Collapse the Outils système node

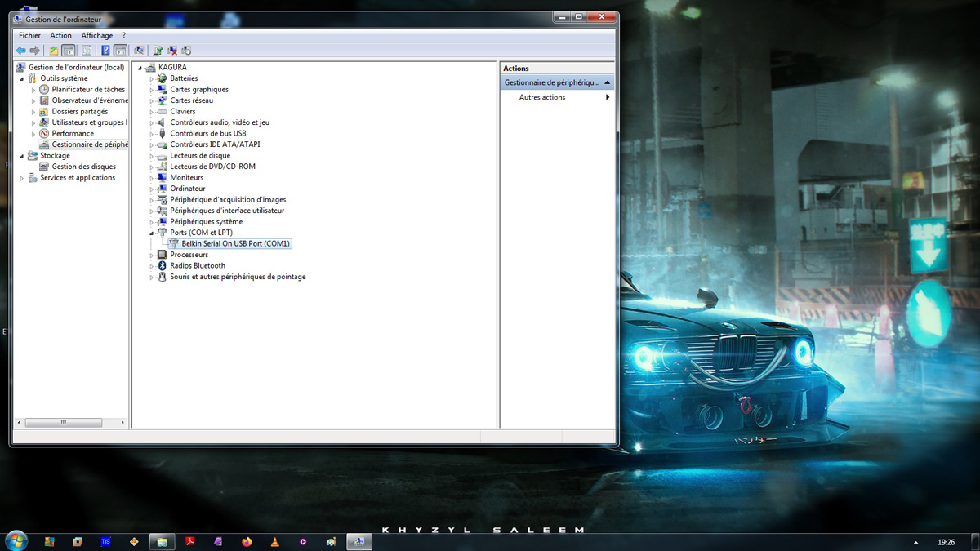pyautogui.click(x=22, y=78)
